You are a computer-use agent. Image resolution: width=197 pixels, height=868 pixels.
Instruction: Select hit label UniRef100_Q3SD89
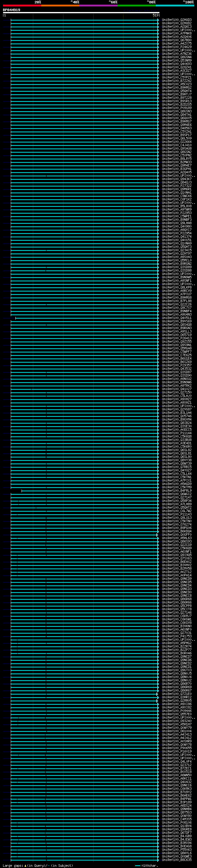point(177,267)
